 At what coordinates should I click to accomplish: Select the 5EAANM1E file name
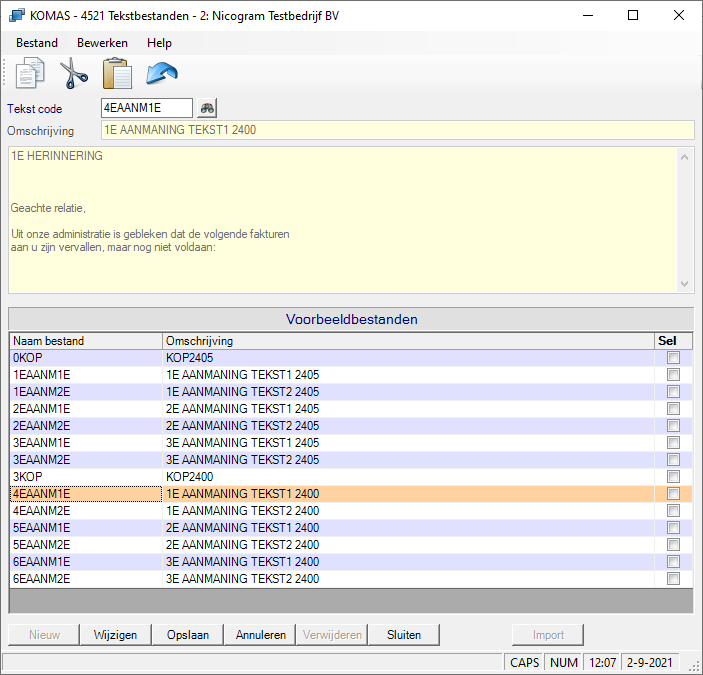point(42,528)
